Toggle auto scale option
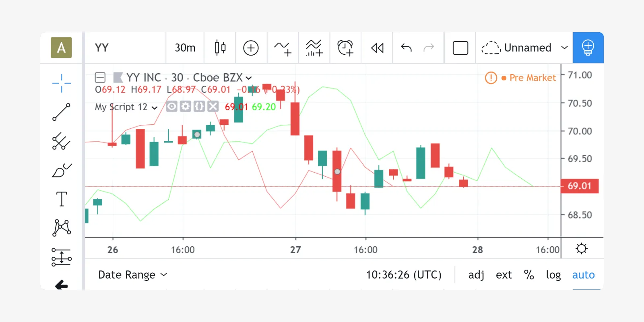644x322 pixels. (583, 275)
